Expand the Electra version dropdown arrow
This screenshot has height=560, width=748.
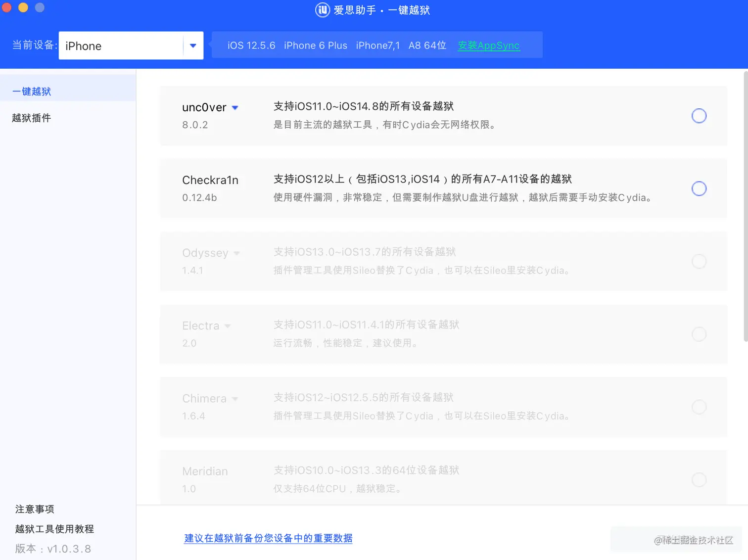[x=228, y=326]
